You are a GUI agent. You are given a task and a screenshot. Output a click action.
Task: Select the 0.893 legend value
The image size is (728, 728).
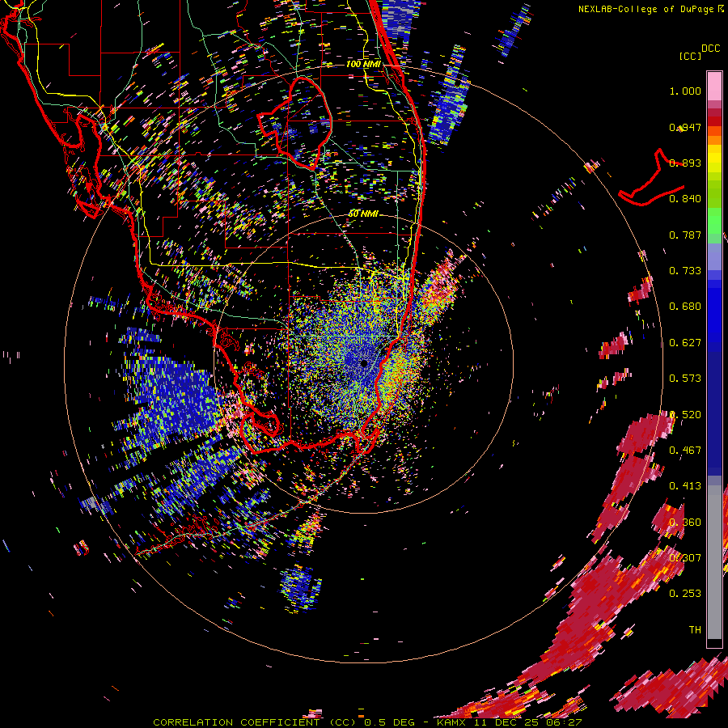(685, 163)
